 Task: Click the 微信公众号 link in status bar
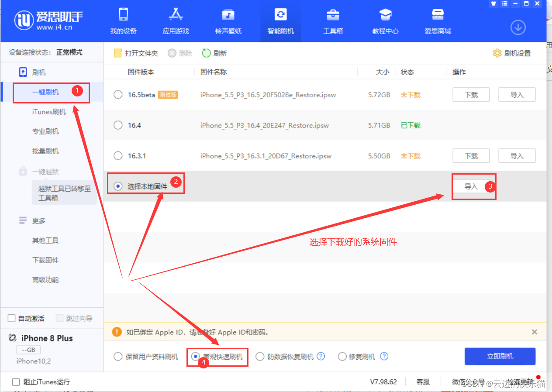point(468,382)
